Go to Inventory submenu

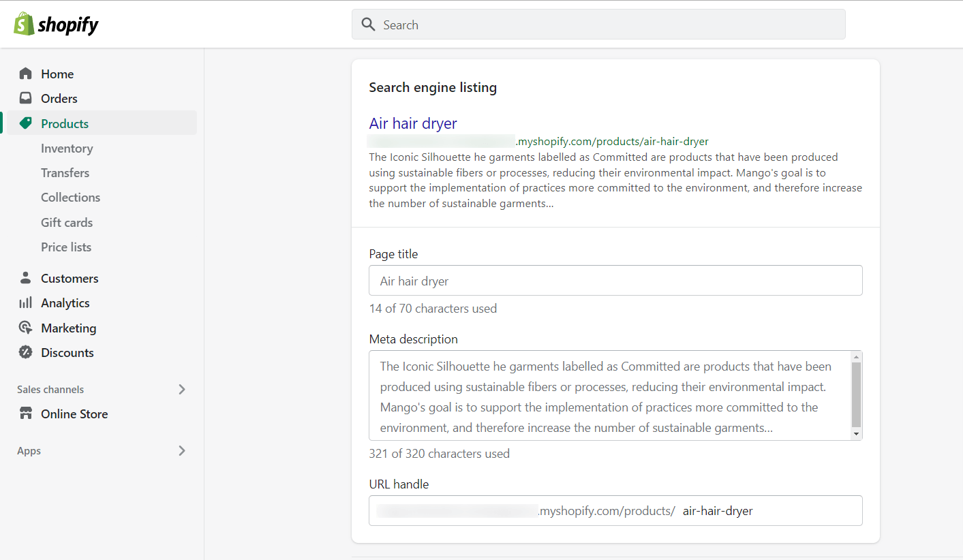point(67,148)
